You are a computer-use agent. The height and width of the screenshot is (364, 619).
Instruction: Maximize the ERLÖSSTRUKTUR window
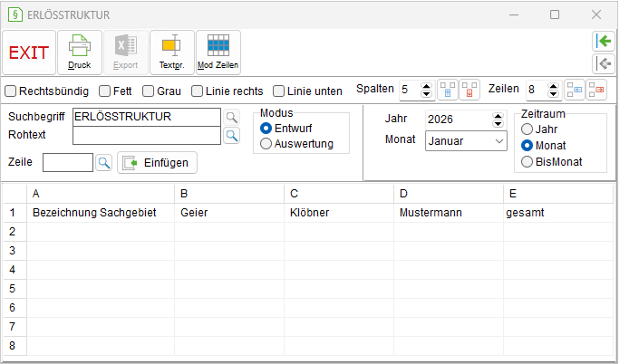point(555,15)
